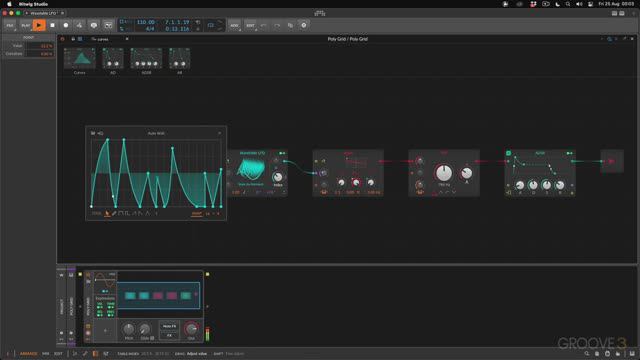Open the ADD menu button

click(x=234, y=25)
